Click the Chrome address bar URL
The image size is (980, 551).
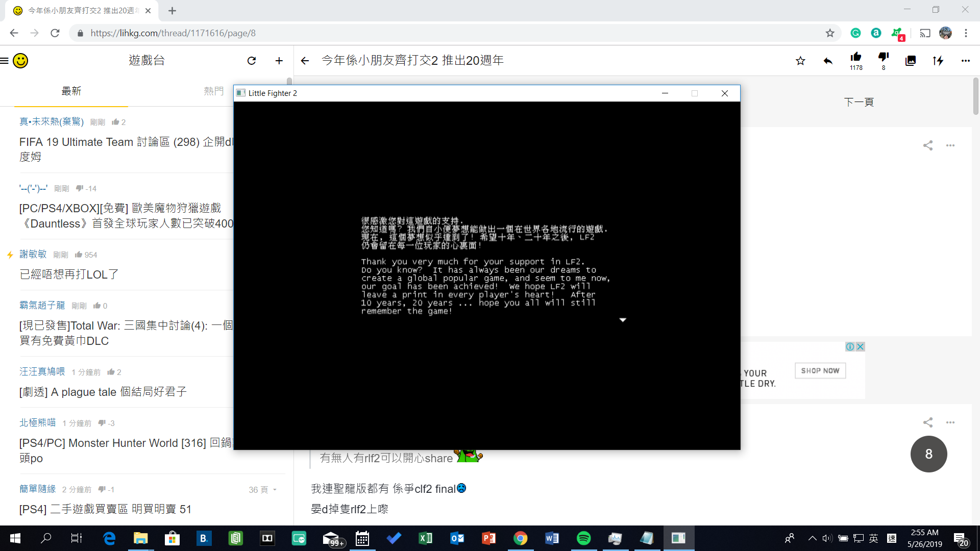(x=173, y=33)
